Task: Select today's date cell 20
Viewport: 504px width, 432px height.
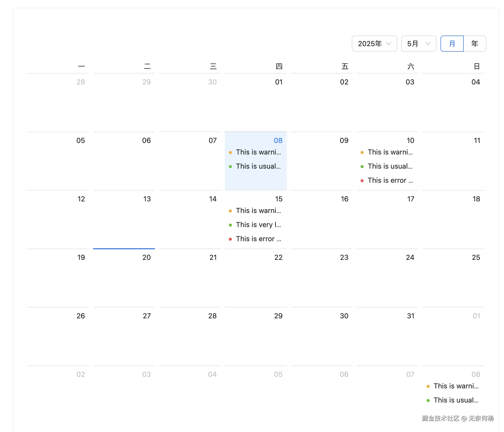Action: 146,257
